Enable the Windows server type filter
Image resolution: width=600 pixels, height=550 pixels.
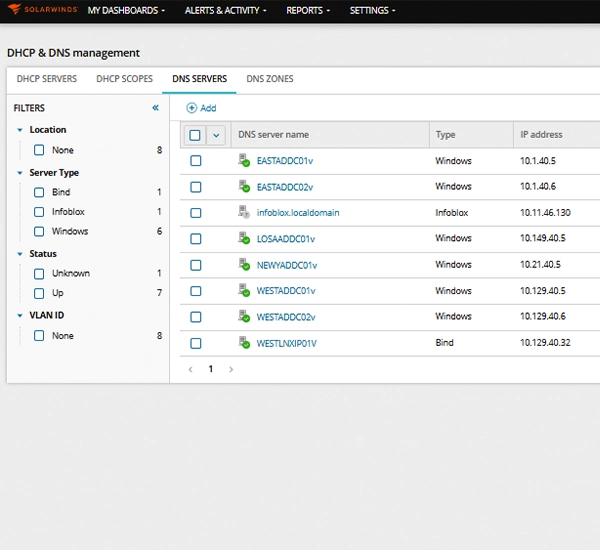coord(39,231)
